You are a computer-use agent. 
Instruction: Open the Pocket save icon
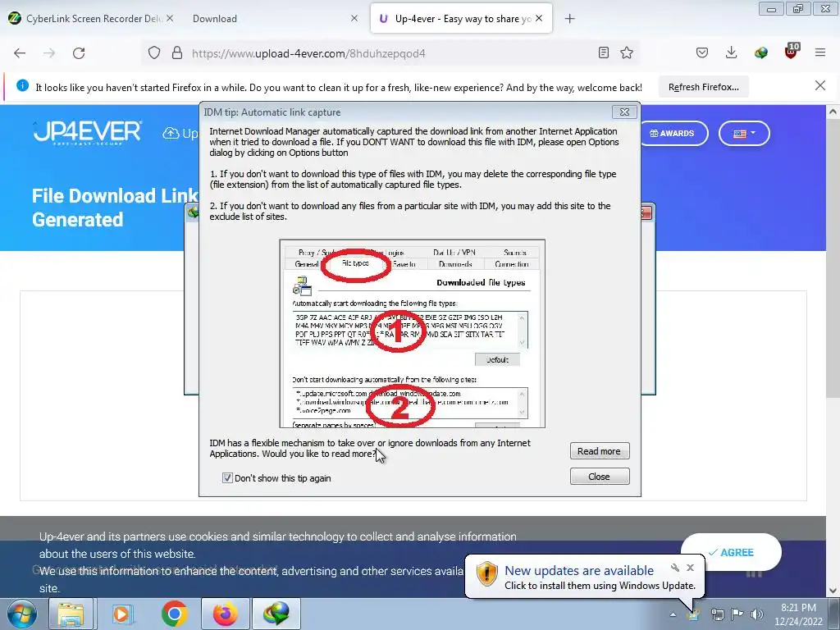(702, 52)
